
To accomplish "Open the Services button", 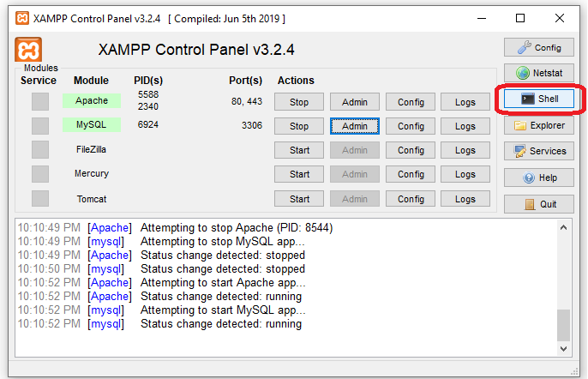I will [x=539, y=151].
